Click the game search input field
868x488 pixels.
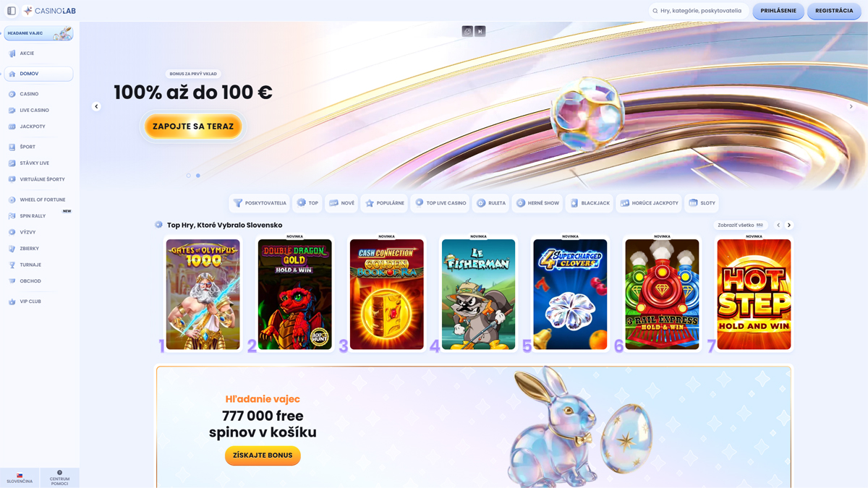click(x=699, y=11)
